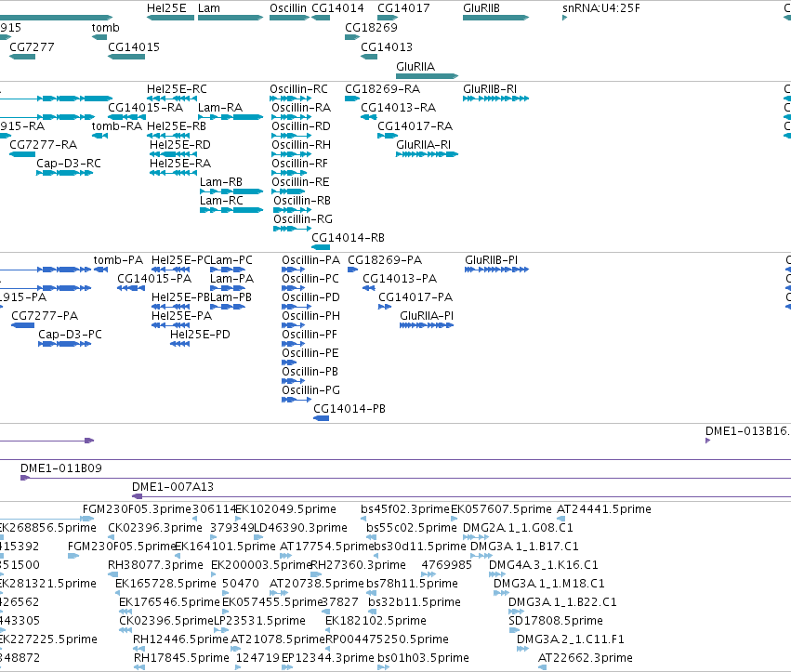Click the SD17808.5prime EST glyph
The height and width of the screenshot is (672, 791).
[x=514, y=630]
